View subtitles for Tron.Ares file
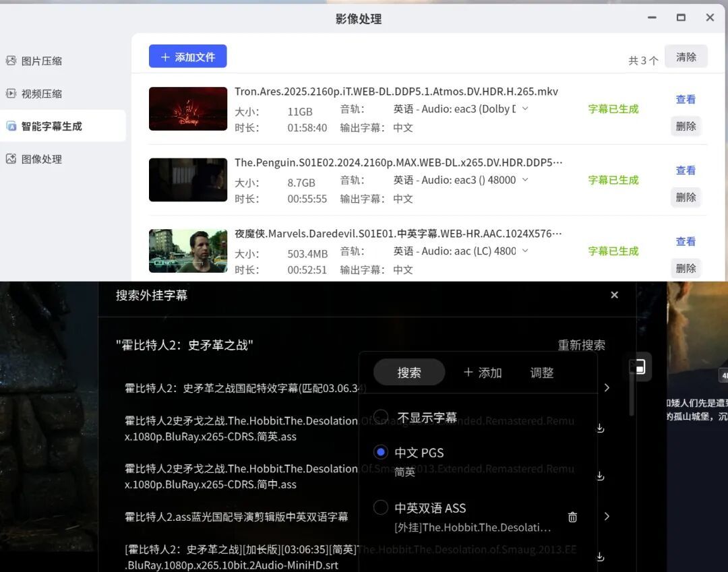The height and width of the screenshot is (572, 728). click(686, 99)
